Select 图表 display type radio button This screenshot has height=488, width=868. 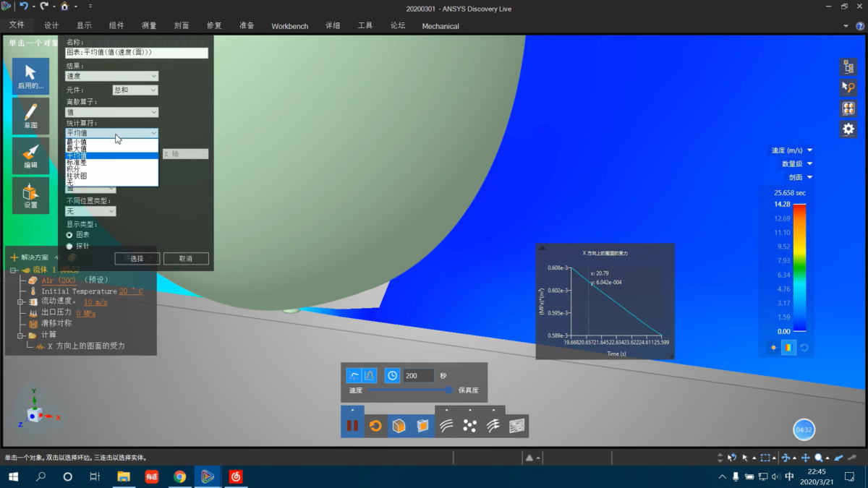(69, 235)
